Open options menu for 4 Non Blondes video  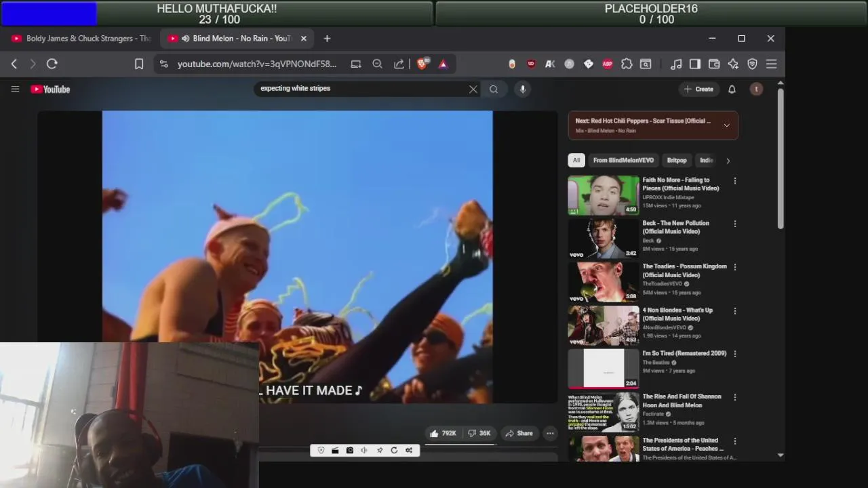pos(734,311)
